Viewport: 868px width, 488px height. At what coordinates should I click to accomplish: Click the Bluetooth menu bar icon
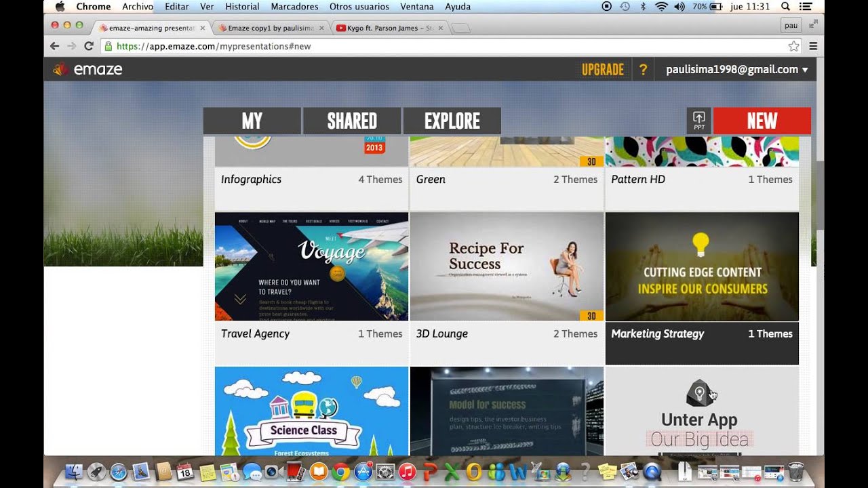[643, 7]
